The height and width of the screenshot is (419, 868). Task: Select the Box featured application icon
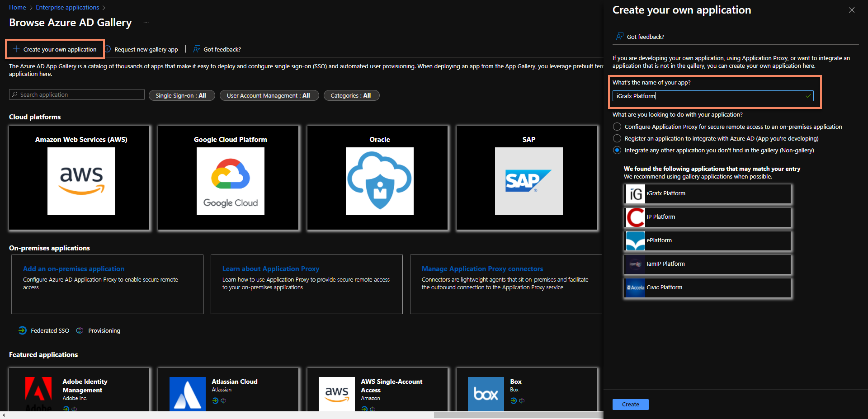[x=486, y=393]
